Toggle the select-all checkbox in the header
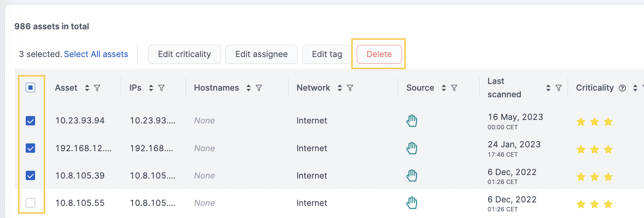644x218 pixels. pyautogui.click(x=30, y=88)
